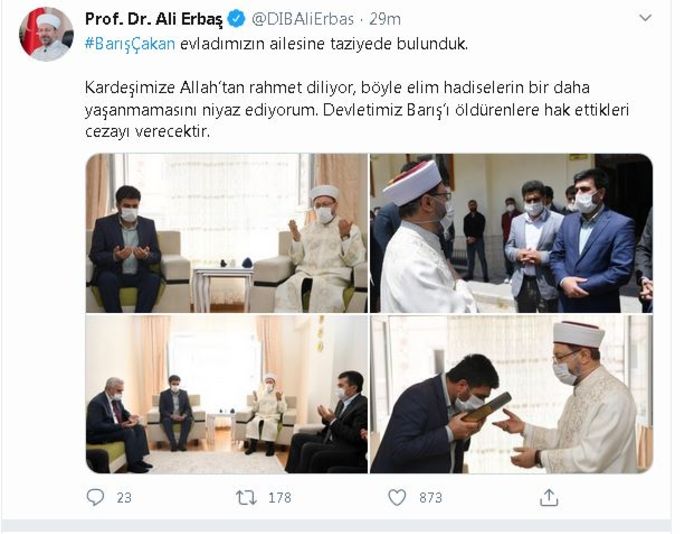Like the tweet with heart icon

point(397,498)
